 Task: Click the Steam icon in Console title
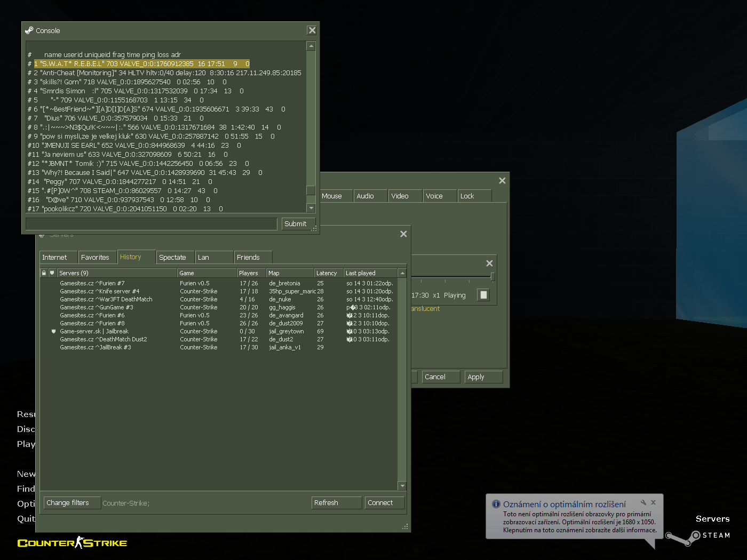pos(29,30)
